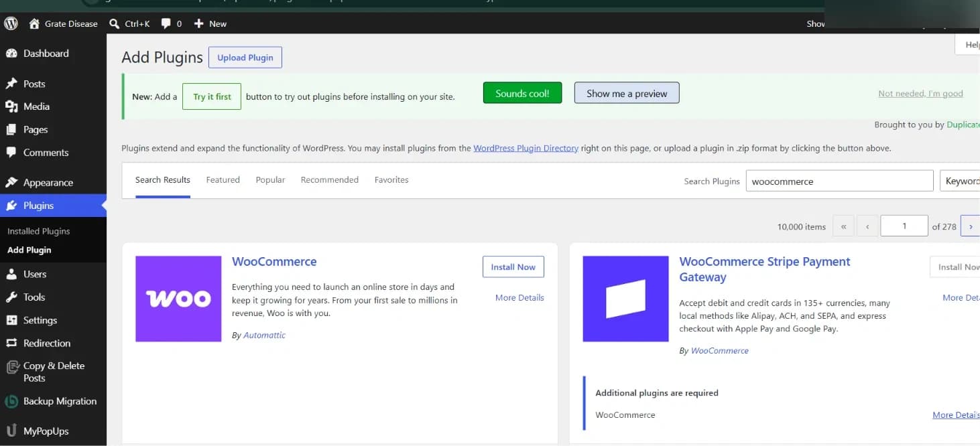Click the Comments icon in sidebar
Screen dimensions: 980x446
(x=11, y=153)
